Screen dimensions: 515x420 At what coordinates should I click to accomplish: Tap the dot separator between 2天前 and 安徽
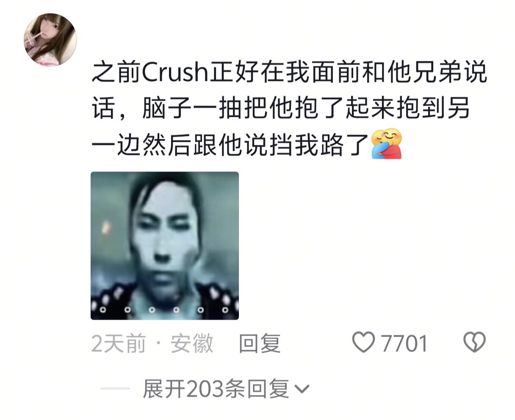(158, 343)
